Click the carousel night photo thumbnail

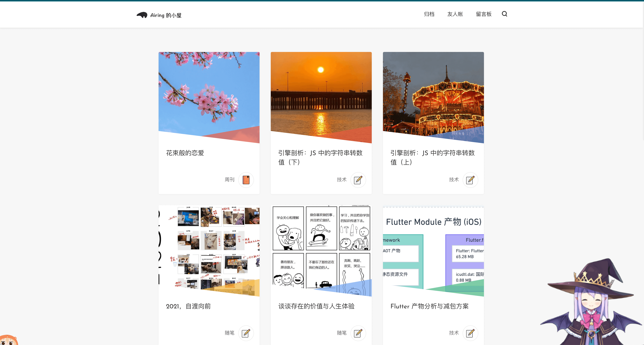click(433, 95)
